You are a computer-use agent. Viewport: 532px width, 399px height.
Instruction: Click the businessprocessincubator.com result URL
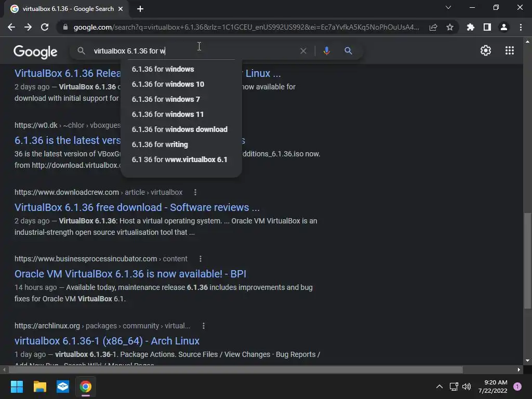click(101, 259)
